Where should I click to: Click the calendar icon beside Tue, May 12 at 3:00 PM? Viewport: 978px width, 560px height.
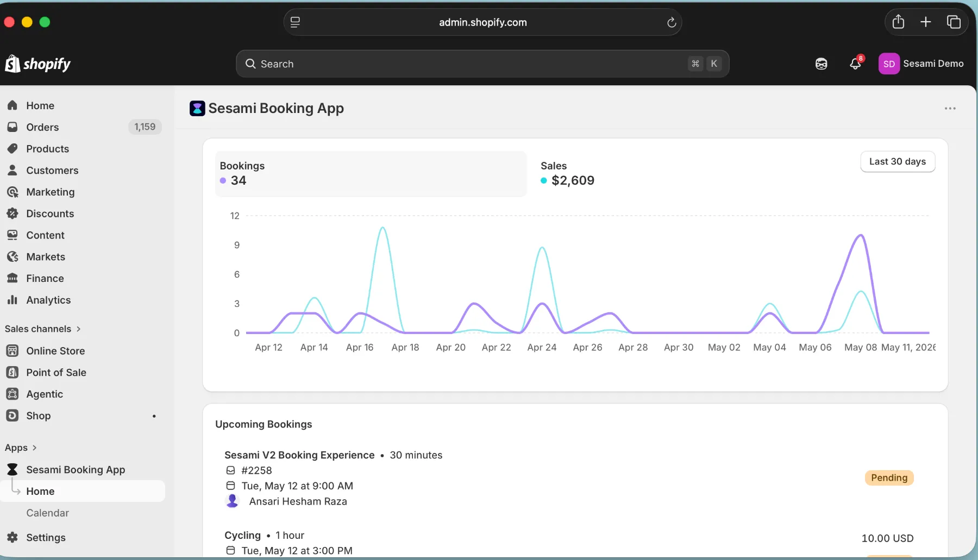(230, 550)
